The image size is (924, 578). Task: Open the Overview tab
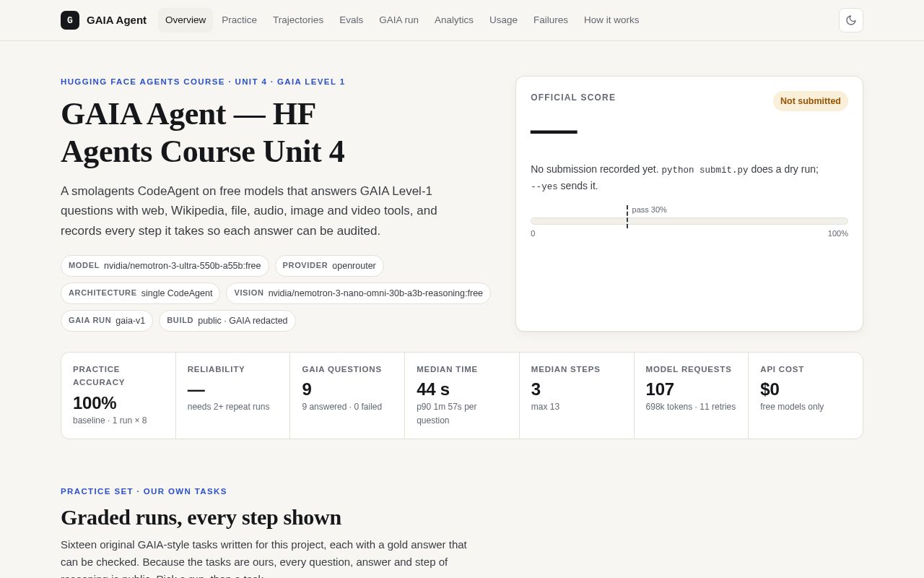186,20
